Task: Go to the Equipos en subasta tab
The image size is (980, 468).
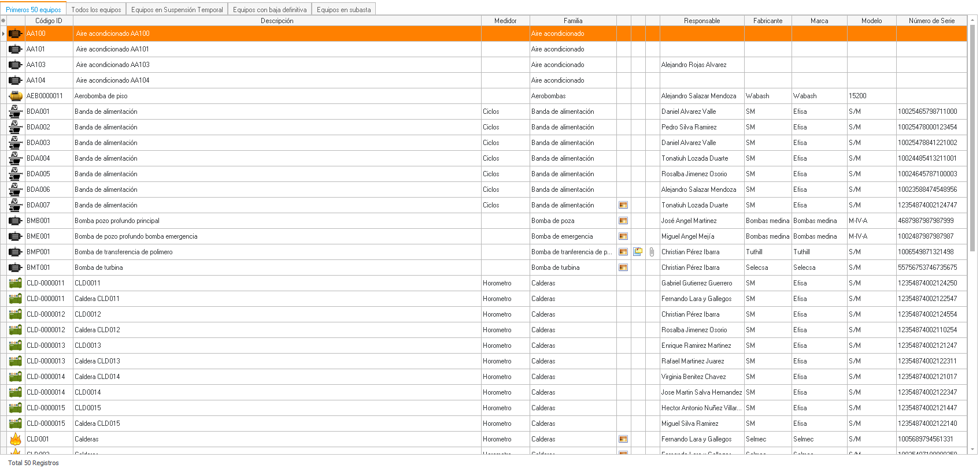Action: pyautogui.click(x=343, y=10)
